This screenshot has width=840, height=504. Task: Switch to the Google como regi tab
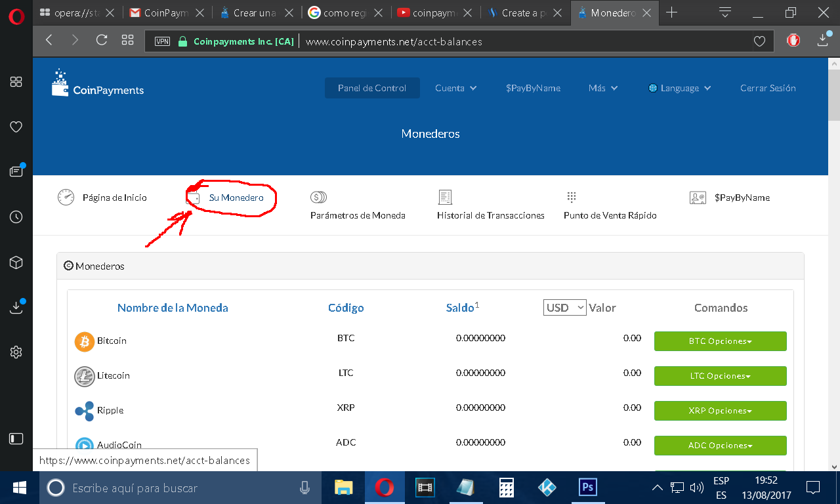click(x=346, y=12)
